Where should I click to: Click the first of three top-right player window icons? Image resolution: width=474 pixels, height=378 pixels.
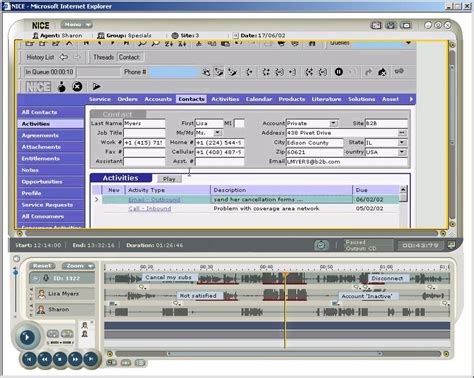(376, 25)
